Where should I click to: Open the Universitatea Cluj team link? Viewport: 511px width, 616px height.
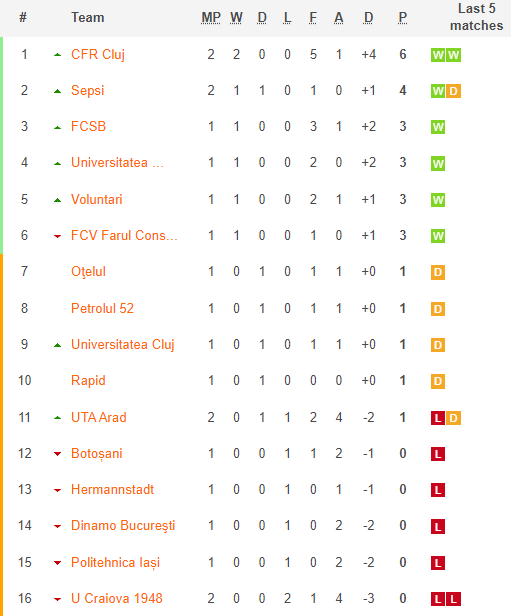[123, 345]
